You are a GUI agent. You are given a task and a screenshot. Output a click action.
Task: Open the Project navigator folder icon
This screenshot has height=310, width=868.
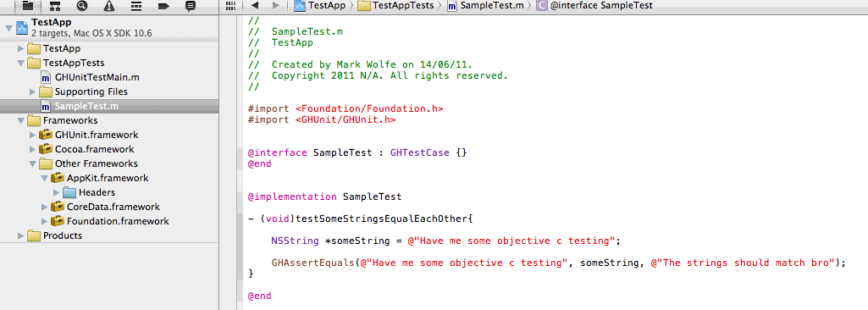[27, 6]
